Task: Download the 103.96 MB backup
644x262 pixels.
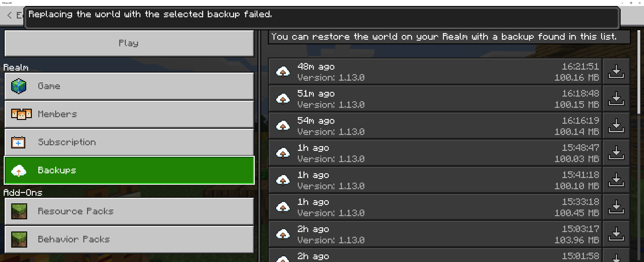Action: (x=616, y=234)
